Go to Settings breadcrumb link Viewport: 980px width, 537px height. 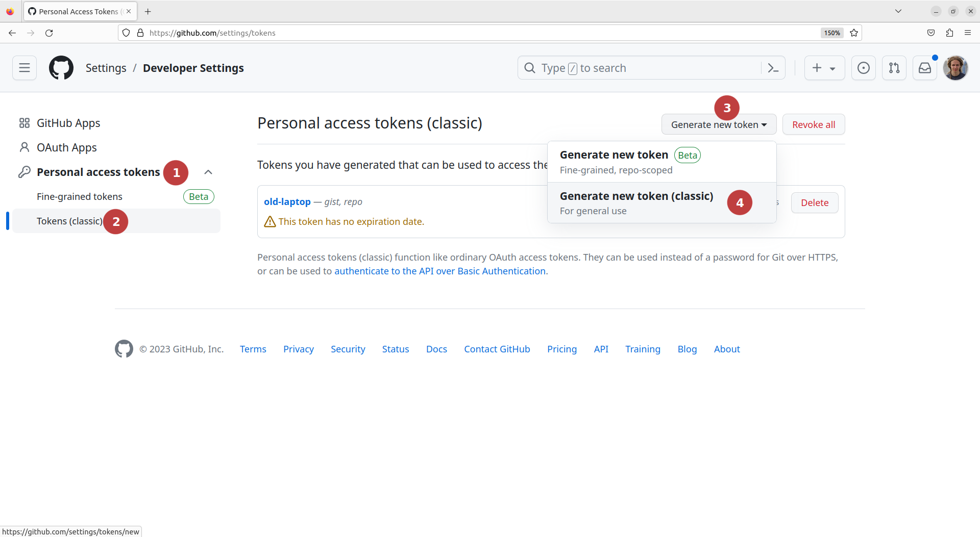(x=106, y=68)
